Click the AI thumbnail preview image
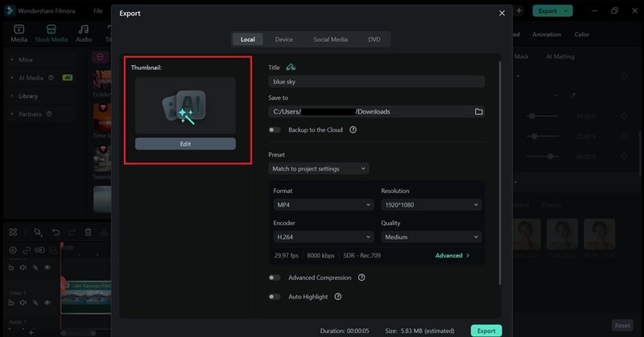Viewport: 644px width, 337px height. tap(185, 105)
